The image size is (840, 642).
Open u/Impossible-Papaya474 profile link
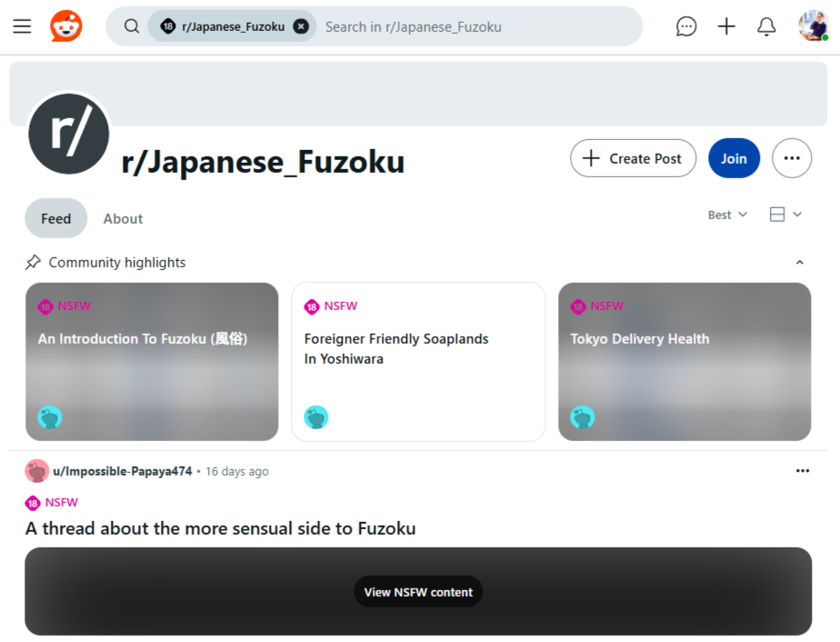[x=123, y=471]
